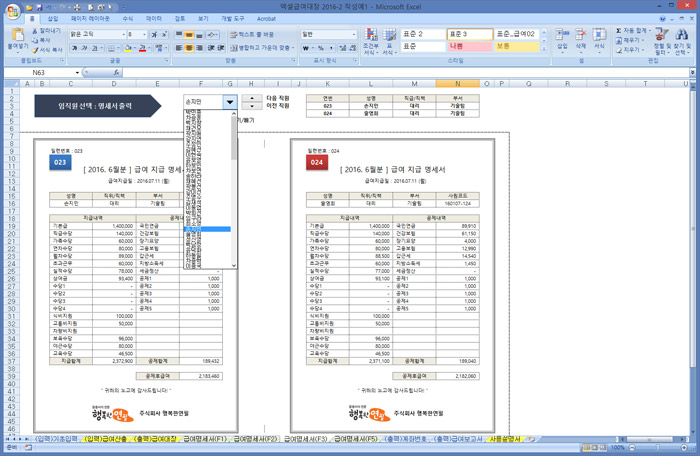The image size is (700, 456).
Task: Open the Acrobat ribbon tab
Action: point(267,19)
